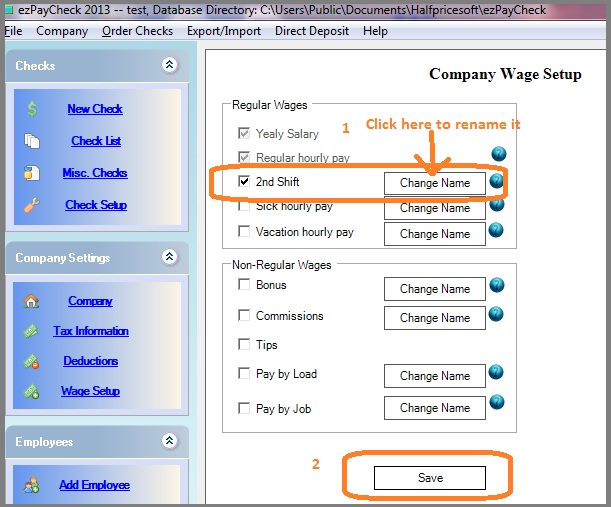The width and height of the screenshot is (611, 507).
Task: Click the dollar sign New Check icon
Action: pos(32,109)
